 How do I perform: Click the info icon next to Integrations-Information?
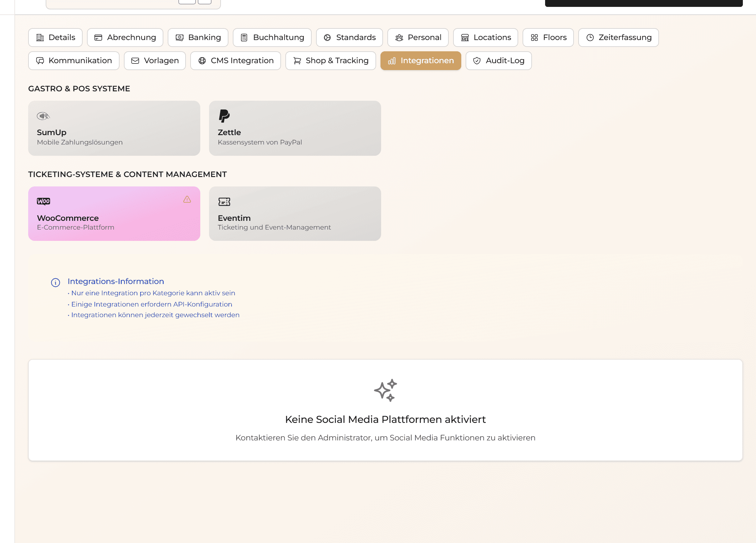point(55,283)
